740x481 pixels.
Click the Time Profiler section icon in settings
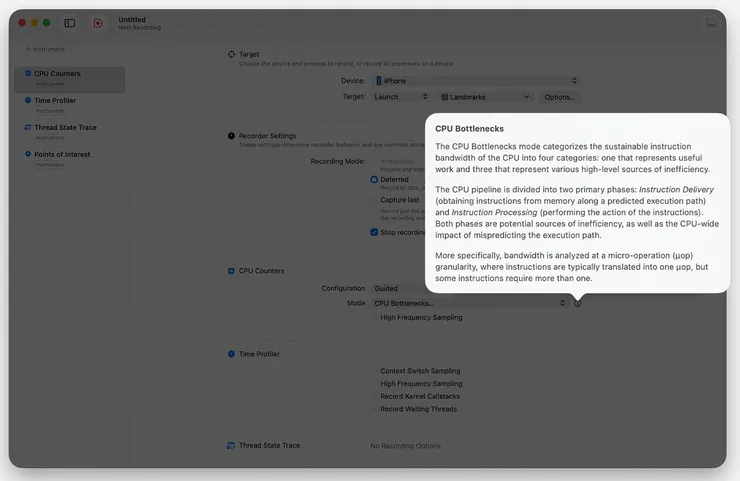tap(231, 354)
